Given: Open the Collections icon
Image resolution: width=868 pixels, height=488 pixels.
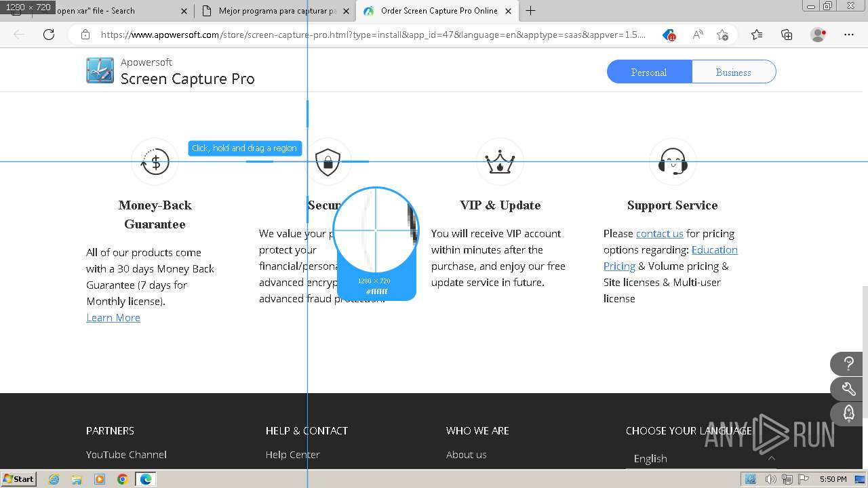Looking at the screenshot, I should pos(787,35).
